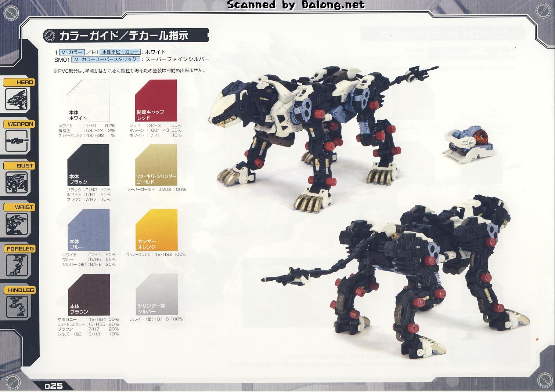
Task: Click the Mr.カラー label box
Action: [x=72, y=52]
